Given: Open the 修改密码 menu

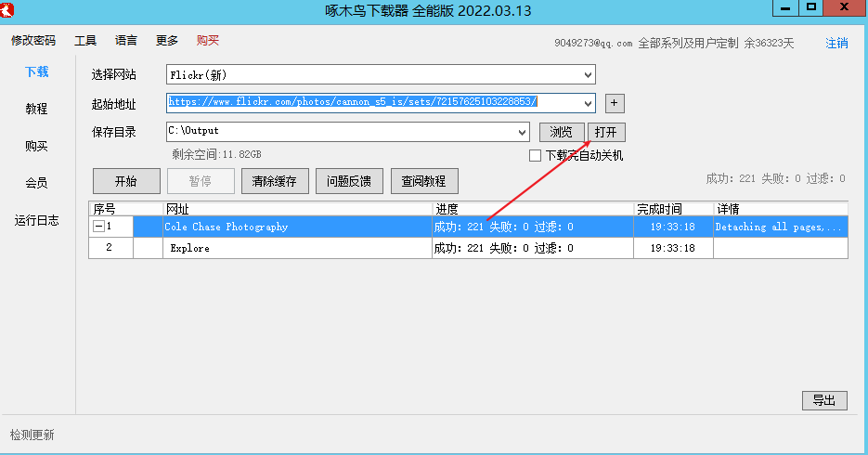Looking at the screenshot, I should click(33, 41).
